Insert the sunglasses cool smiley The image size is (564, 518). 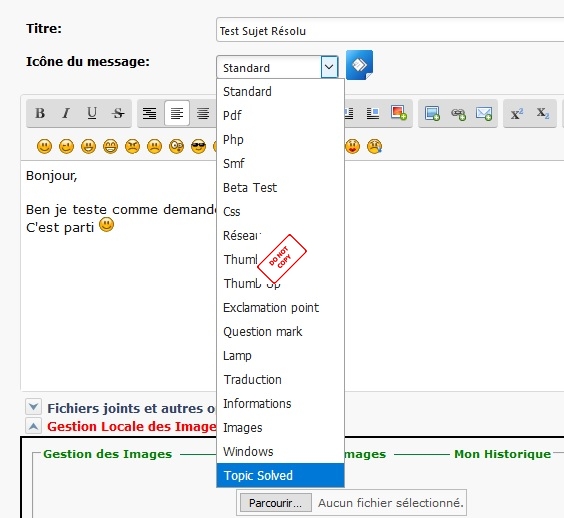click(199, 146)
